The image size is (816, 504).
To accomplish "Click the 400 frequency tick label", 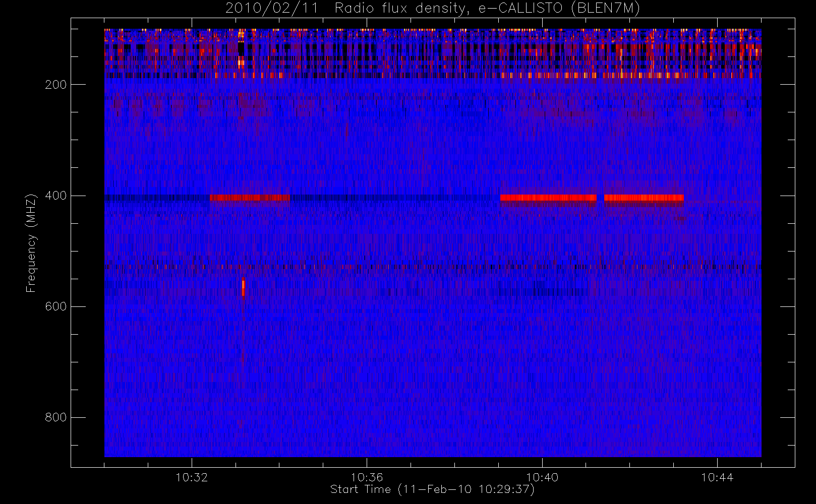I will [56, 196].
